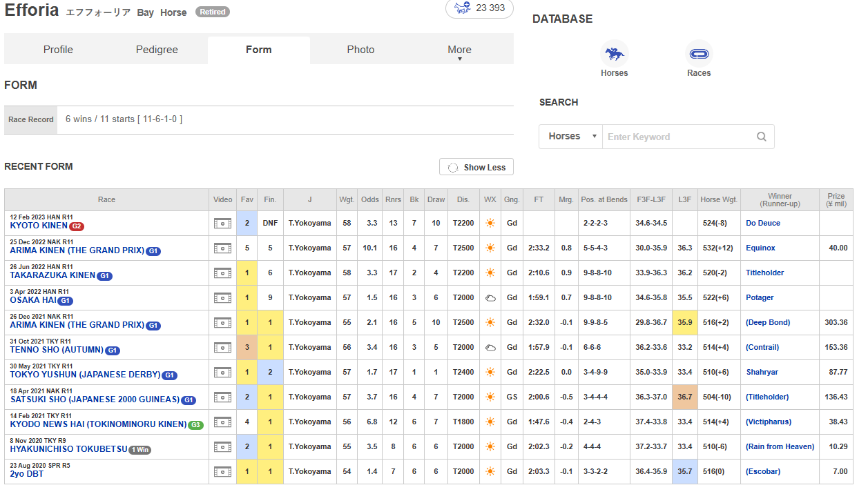Open OSAKA HAI race link
The image size is (868, 494).
click(32, 301)
